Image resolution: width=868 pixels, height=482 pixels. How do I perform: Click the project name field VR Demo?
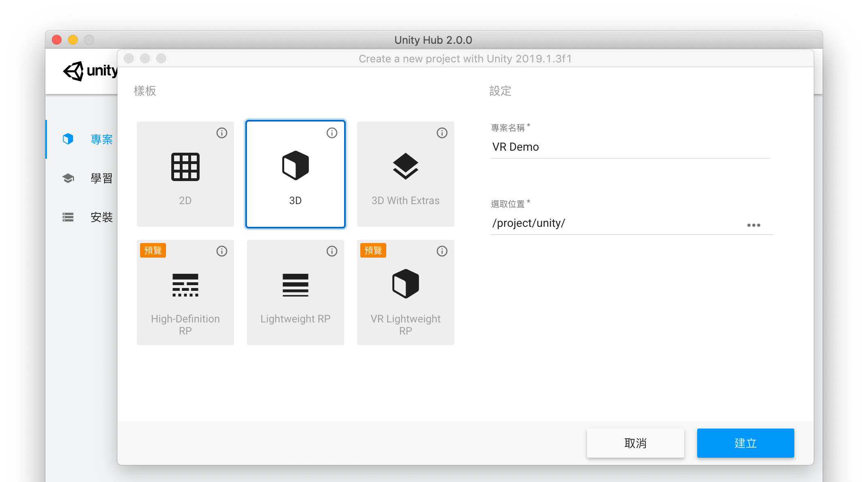[630, 147]
